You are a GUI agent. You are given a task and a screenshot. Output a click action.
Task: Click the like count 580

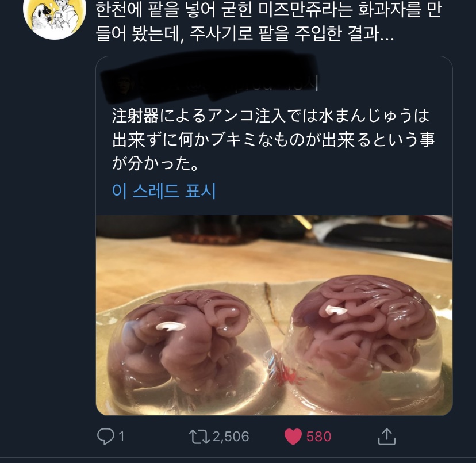[x=318, y=437]
